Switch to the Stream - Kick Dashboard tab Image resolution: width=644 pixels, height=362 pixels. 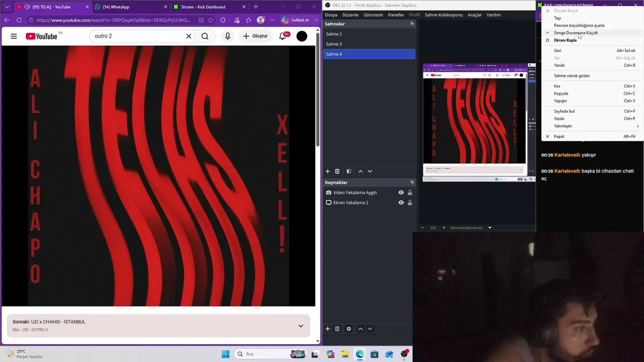pyautogui.click(x=209, y=7)
